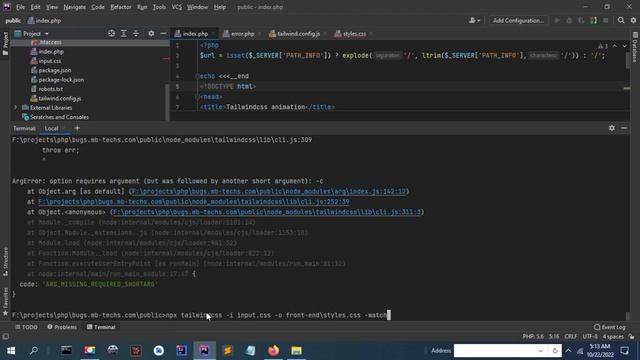
Task: Click PHP: 5.6 language level in status bar
Action: [x=533, y=337]
